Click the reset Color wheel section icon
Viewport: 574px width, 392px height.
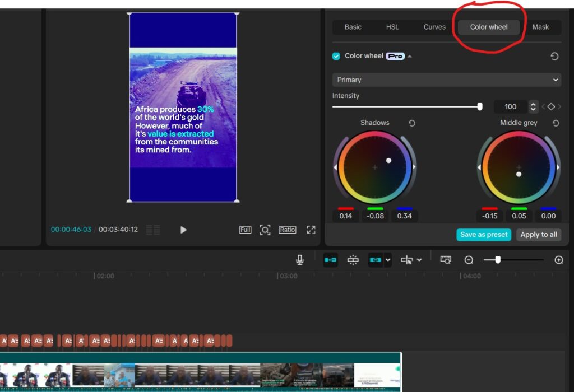coord(554,56)
